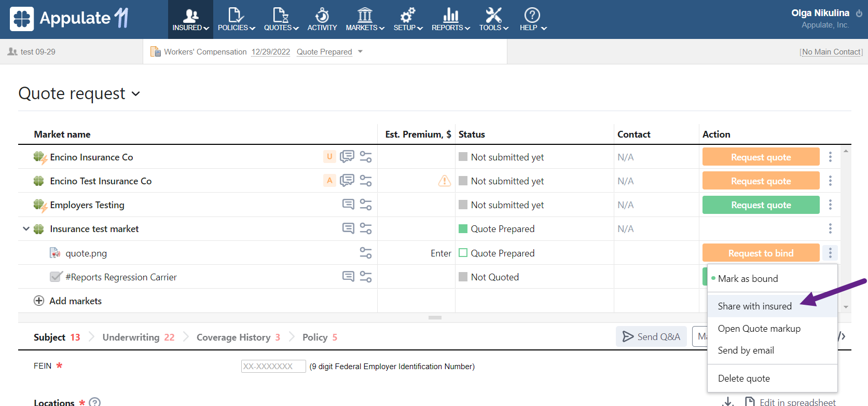Open more actions for Encino Test Insurance Co

point(830,181)
